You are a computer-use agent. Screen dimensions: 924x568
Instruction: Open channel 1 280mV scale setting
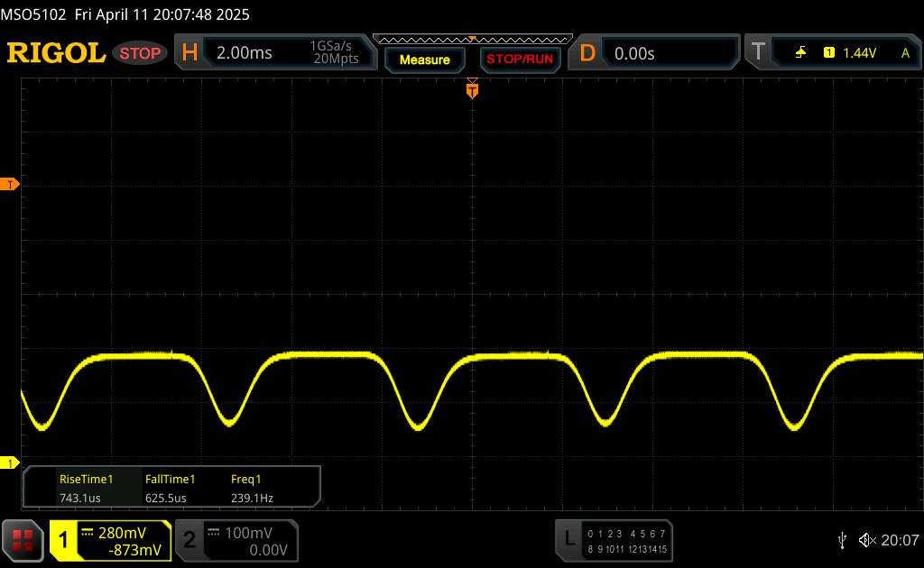coord(122,533)
